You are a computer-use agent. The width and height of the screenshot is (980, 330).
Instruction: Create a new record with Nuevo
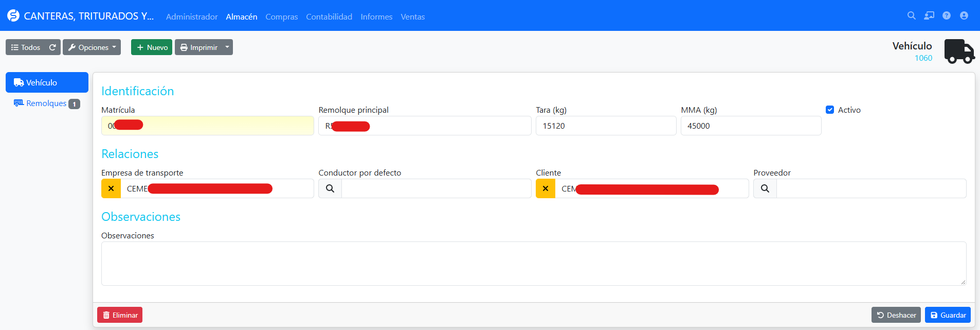152,47
